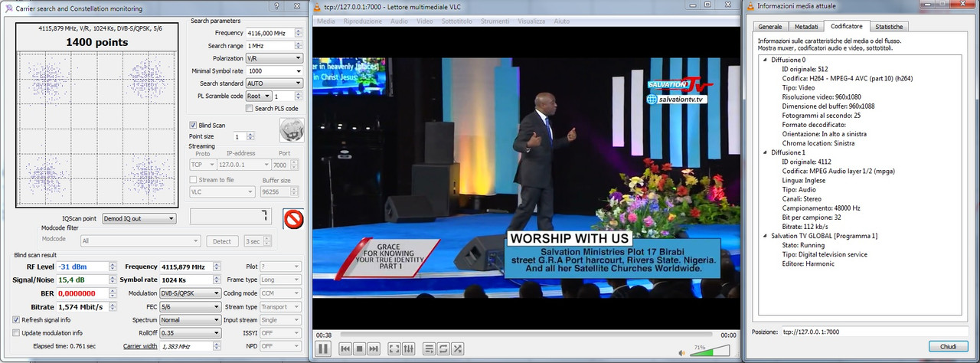The width and height of the screenshot is (980, 363).
Task: Skip to next track in VLC
Action: (374, 348)
